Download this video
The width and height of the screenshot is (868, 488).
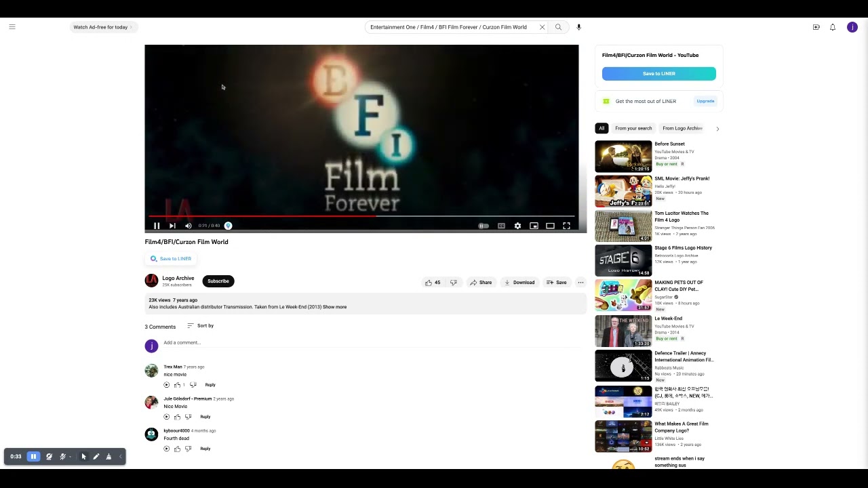[519, 283]
